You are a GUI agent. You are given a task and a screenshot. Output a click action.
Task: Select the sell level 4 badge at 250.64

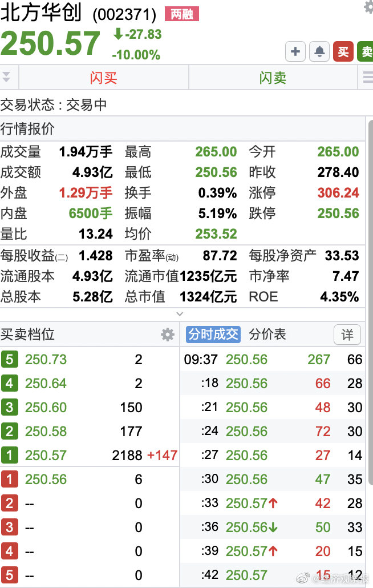point(9,383)
